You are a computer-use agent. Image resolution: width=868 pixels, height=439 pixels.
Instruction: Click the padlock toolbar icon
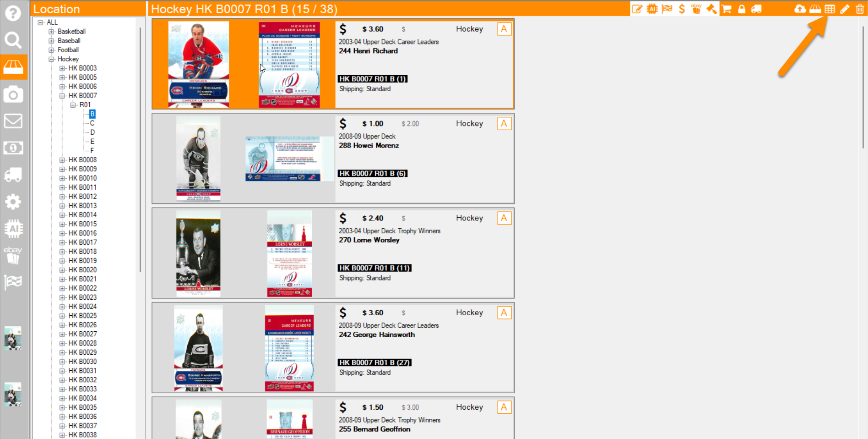point(742,9)
